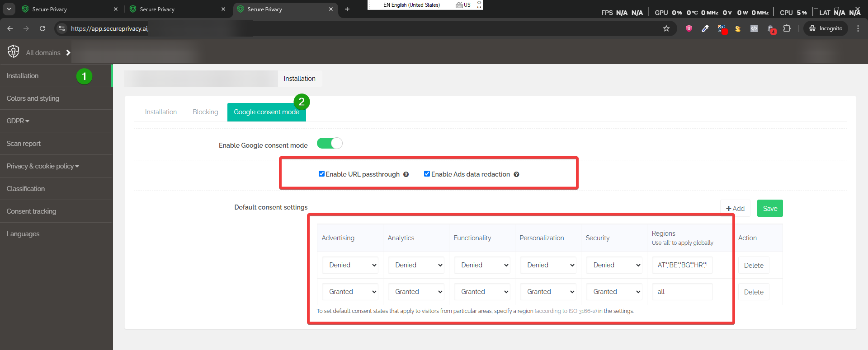The width and height of the screenshot is (868, 350).
Task: Open the ISO 3166-2 link
Action: point(566,311)
